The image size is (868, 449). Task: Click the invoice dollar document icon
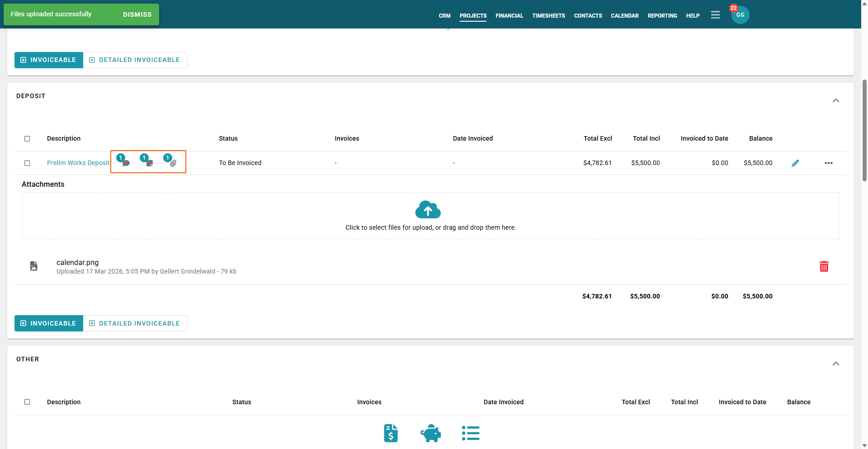[x=391, y=433]
